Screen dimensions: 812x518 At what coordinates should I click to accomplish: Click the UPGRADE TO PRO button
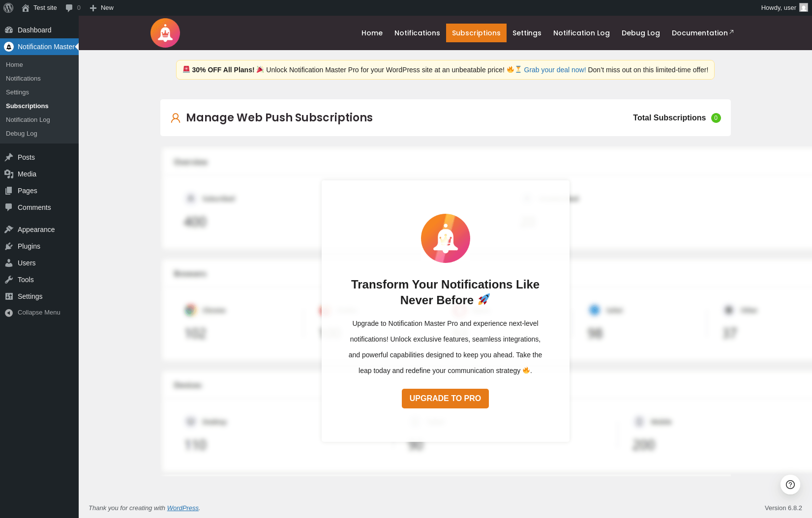(445, 399)
